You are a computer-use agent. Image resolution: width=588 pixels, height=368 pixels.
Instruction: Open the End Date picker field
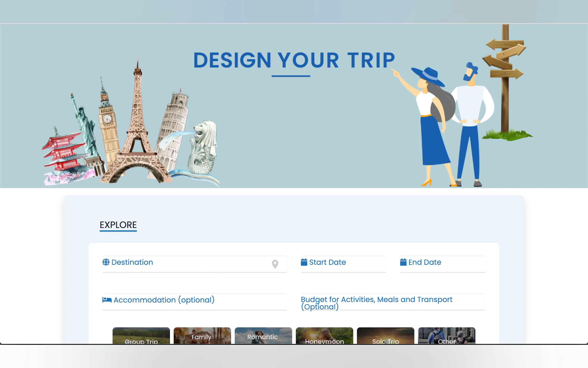point(442,264)
